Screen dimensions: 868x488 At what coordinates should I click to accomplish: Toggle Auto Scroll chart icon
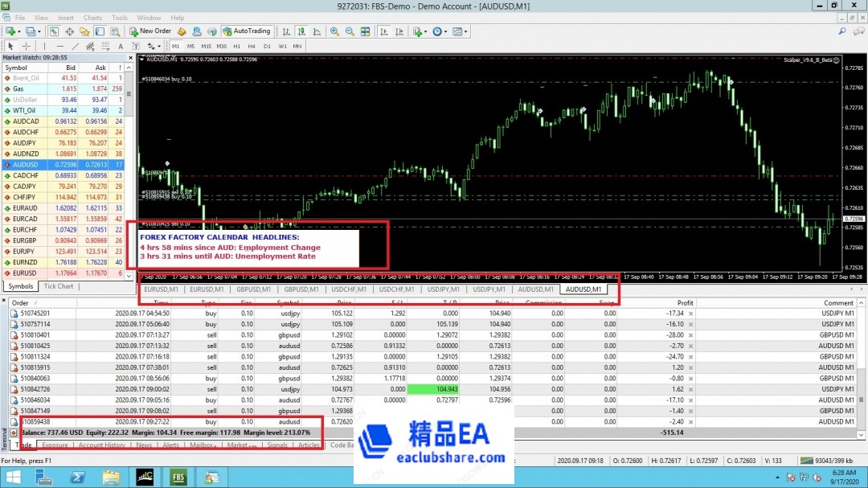tap(383, 31)
